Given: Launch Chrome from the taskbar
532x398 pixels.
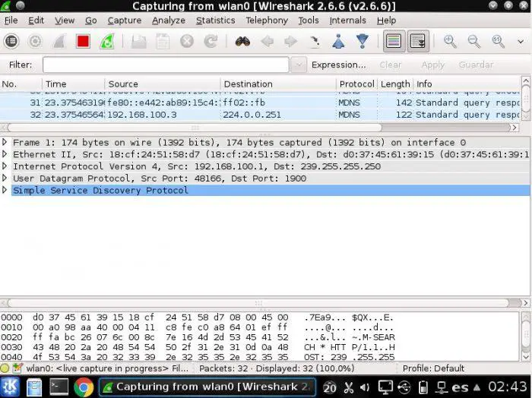Looking at the screenshot, I should (x=84, y=387).
